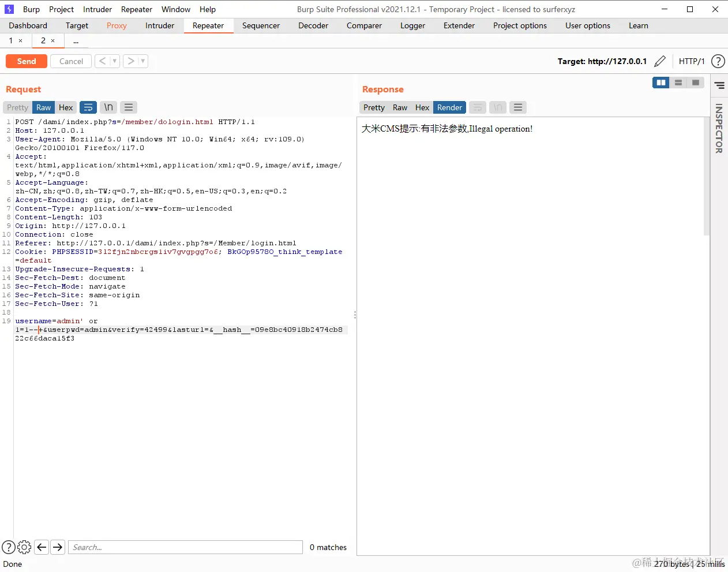Open the response message editor menu icon
This screenshot has width=728, height=572.
tap(518, 107)
